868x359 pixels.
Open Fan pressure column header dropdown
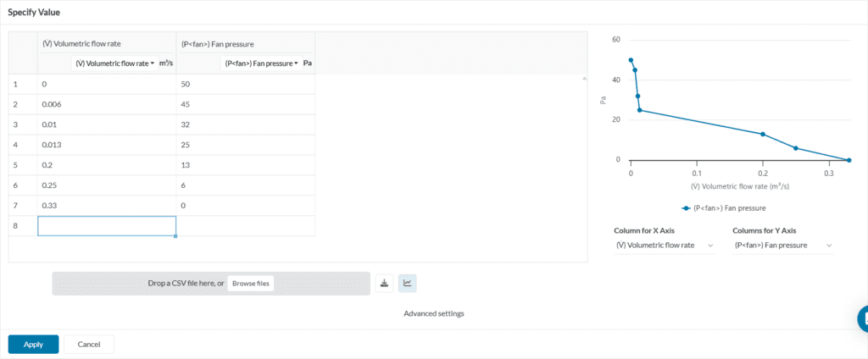(x=262, y=63)
